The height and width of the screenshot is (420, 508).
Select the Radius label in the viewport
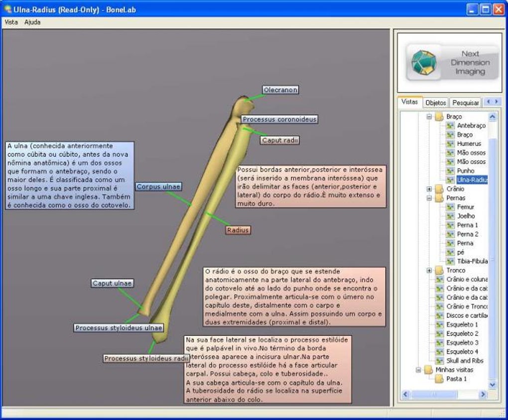pos(238,230)
